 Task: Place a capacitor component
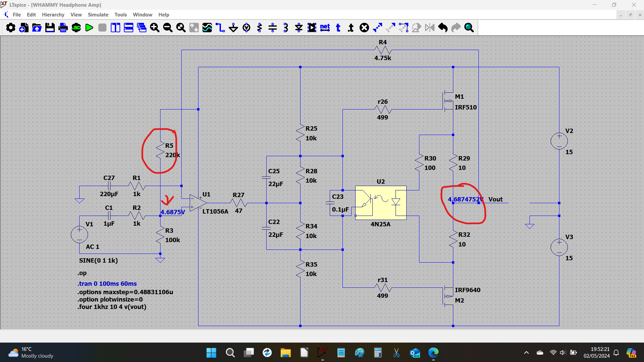click(273, 28)
